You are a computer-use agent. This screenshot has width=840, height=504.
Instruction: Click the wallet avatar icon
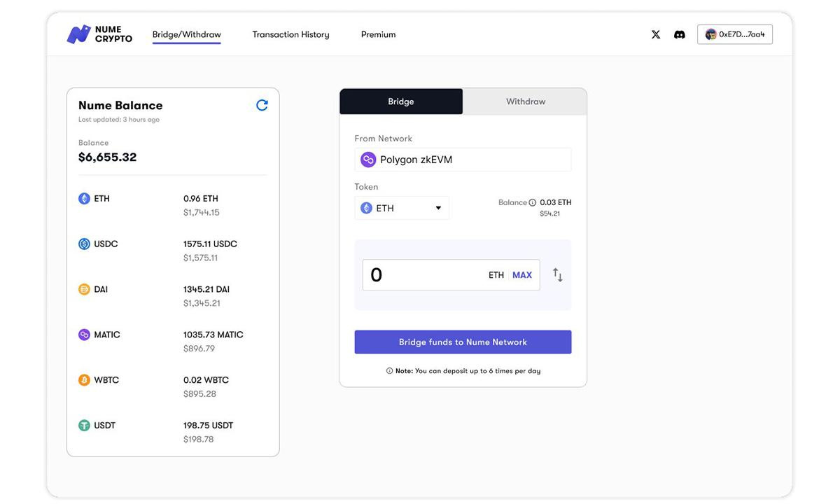(x=710, y=34)
